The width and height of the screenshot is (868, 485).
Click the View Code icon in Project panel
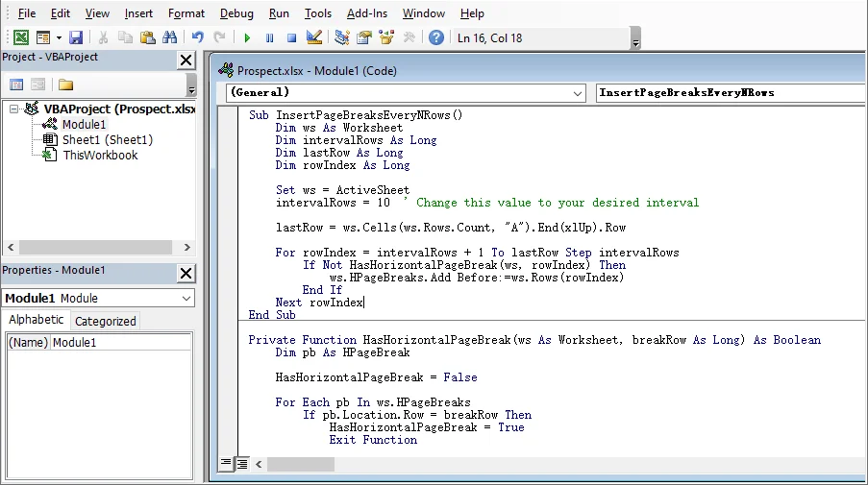coord(16,85)
